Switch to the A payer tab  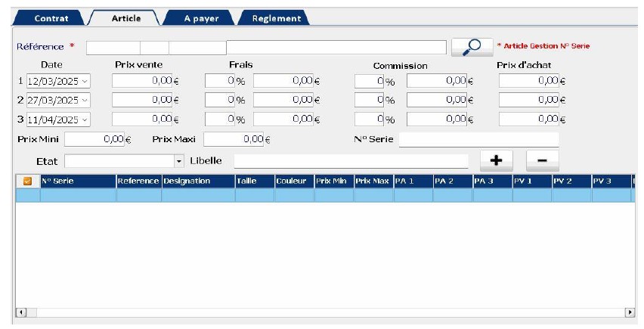[201, 18]
